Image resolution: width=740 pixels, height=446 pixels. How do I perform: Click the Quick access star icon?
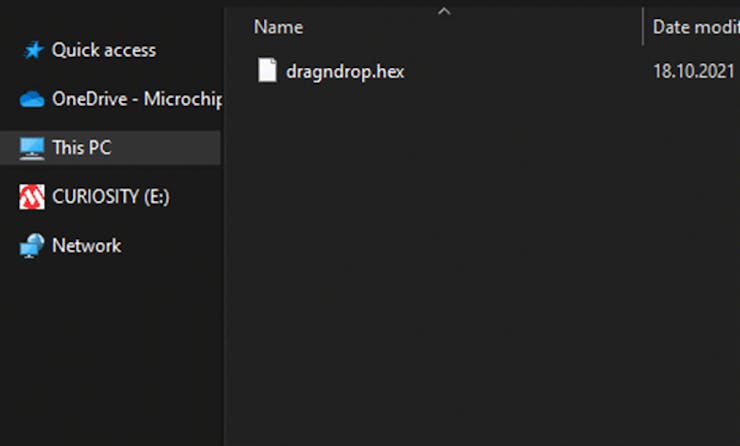tap(33, 50)
